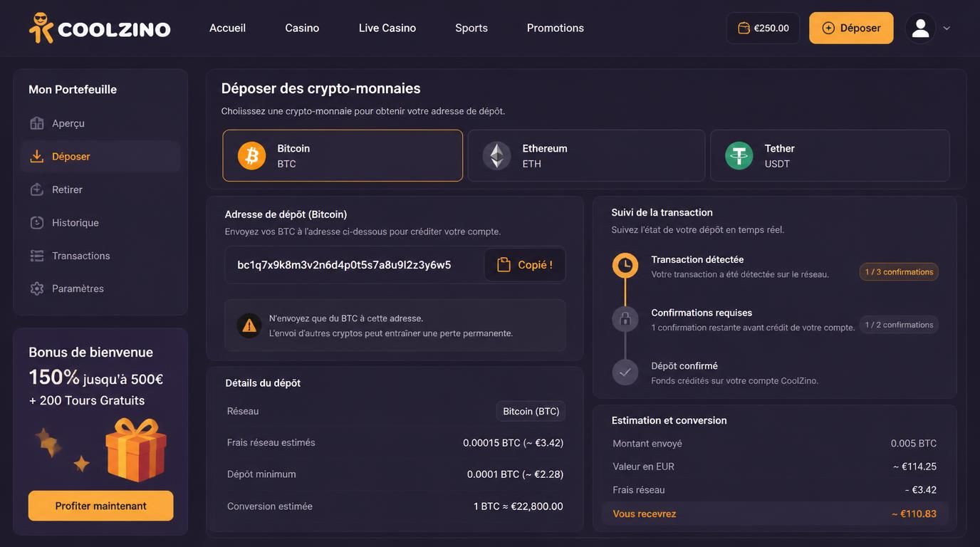Select Bitcoin BTC as deposit currency

(x=343, y=155)
